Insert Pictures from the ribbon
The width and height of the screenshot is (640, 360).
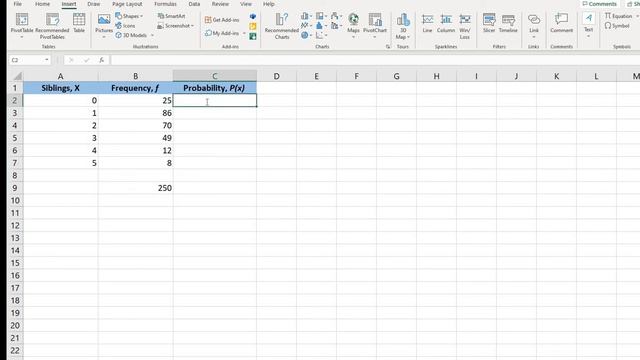(104, 25)
